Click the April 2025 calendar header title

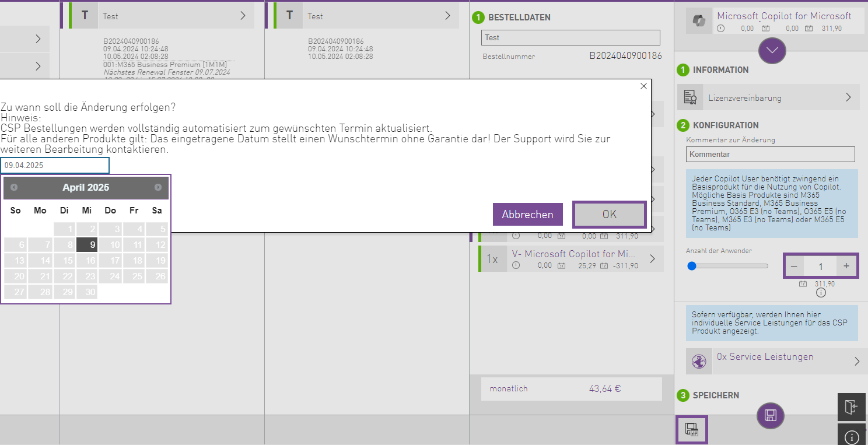click(x=86, y=187)
